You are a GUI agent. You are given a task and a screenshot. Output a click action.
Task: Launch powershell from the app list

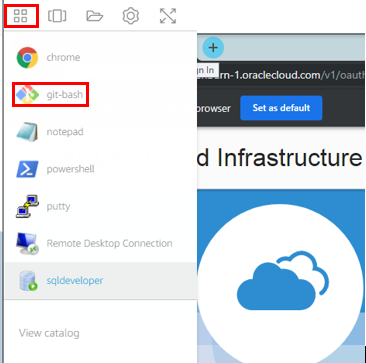(x=101, y=169)
